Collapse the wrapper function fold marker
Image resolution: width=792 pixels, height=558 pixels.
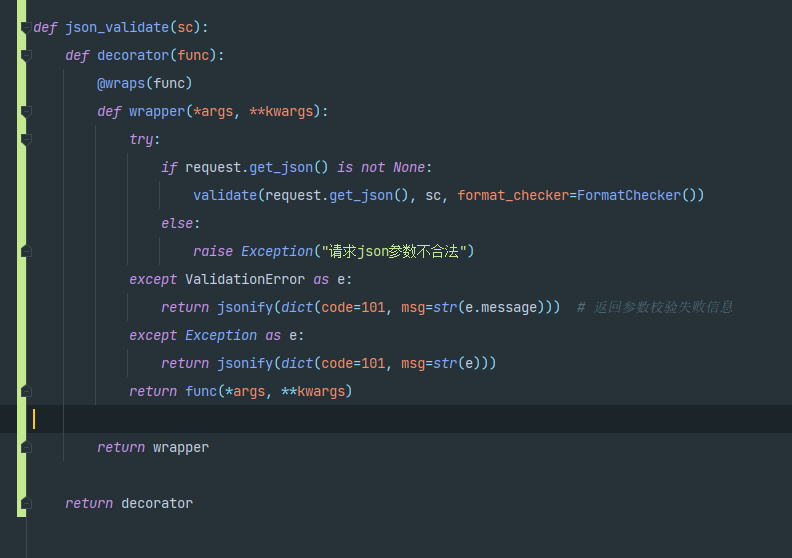26,112
